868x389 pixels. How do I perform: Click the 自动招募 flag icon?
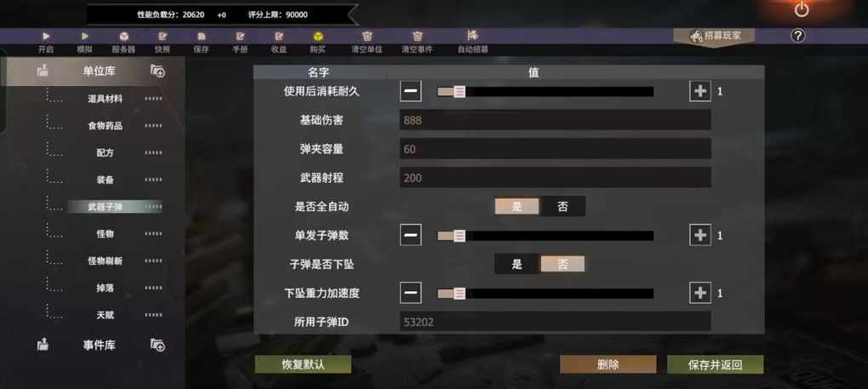[x=472, y=36]
